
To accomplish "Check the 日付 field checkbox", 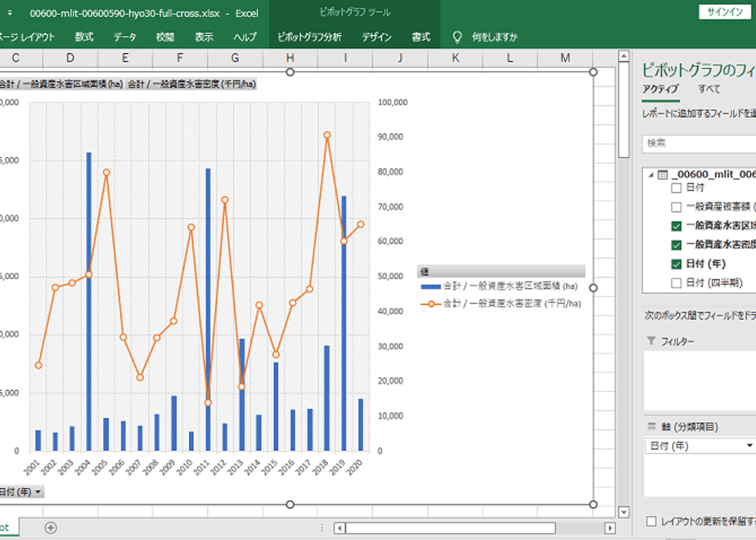I will tap(677, 188).
